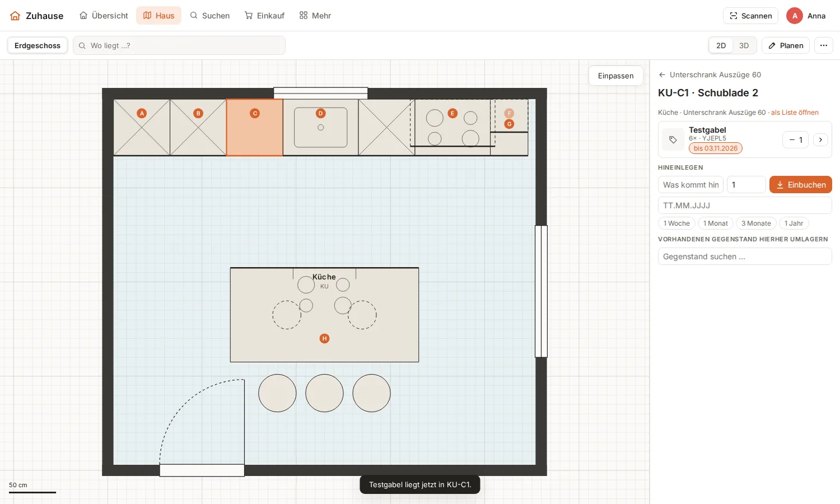Select cabinet marker A on plan
Screen dimensions: 840x504
pyautogui.click(x=142, y=113)
